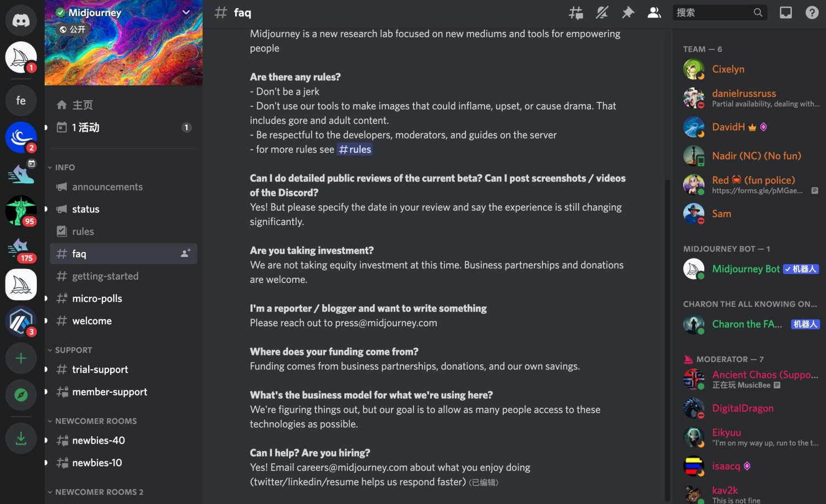
Task: Open the Inbox icon
Action: point(786,13)
